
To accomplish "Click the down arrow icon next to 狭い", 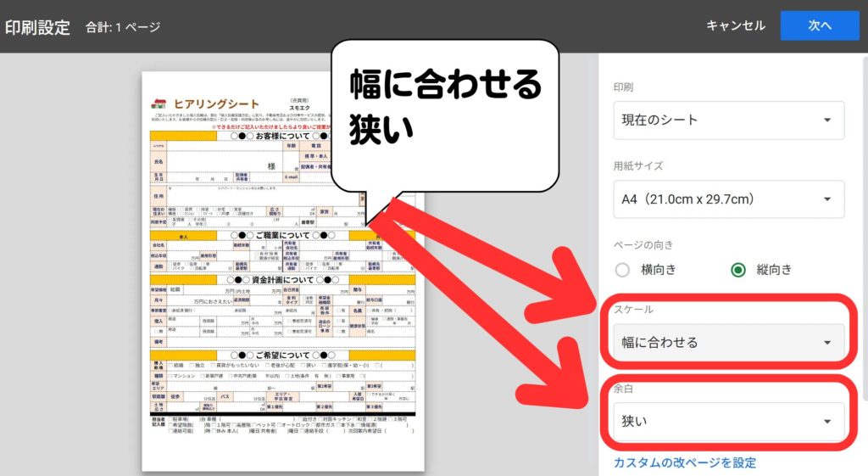I will click(x=826, y=422).
